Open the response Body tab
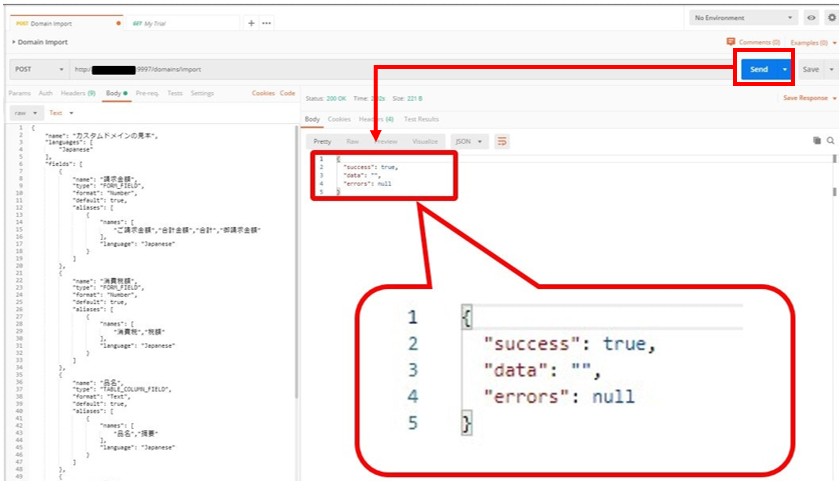This screenshot has width=839, height=481. click(312, 119)
